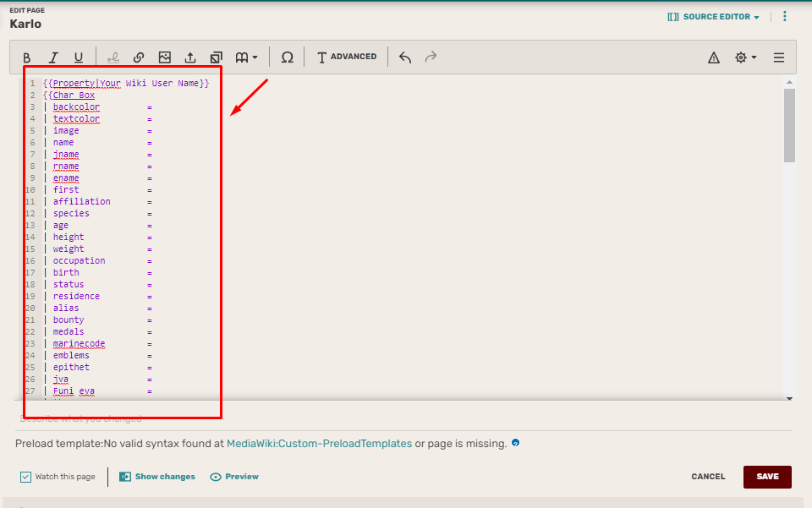This screenshot has width=812, height=508.
Task: Toggle the Watch this page checkbox
Action: tap(25, 477)
